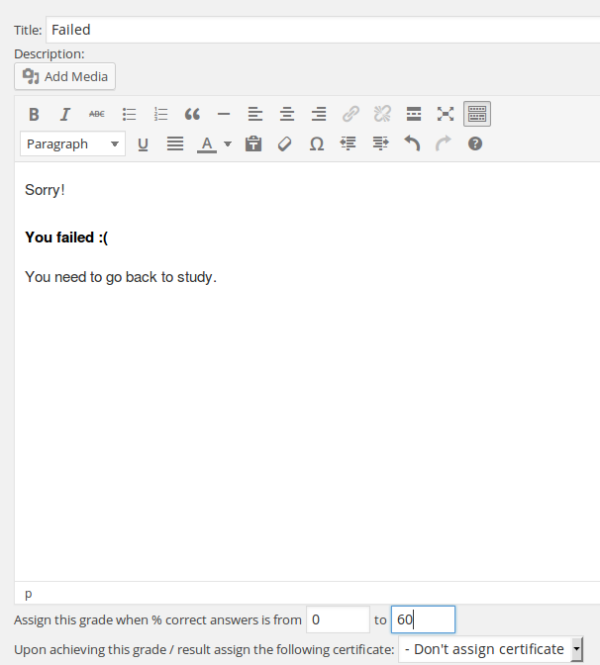The image size is (600, 665).
Task: Undo the last edit
Action: pos(412,144)
